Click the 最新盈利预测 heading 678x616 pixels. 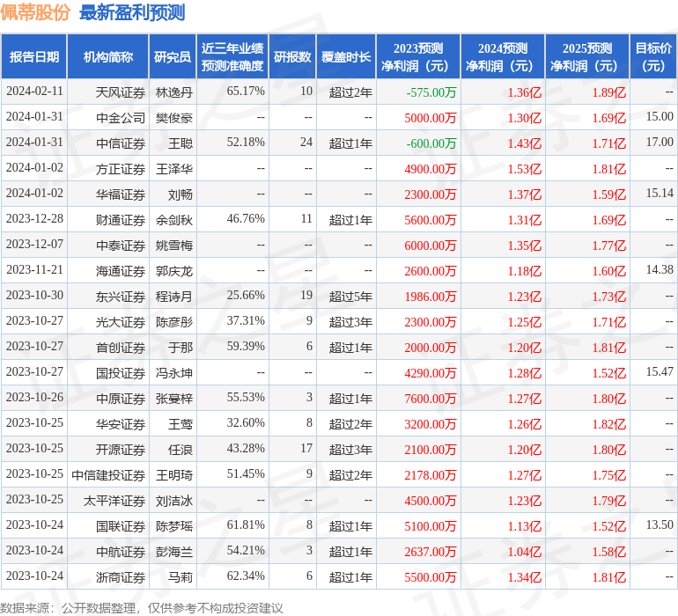tap(132, 12)
